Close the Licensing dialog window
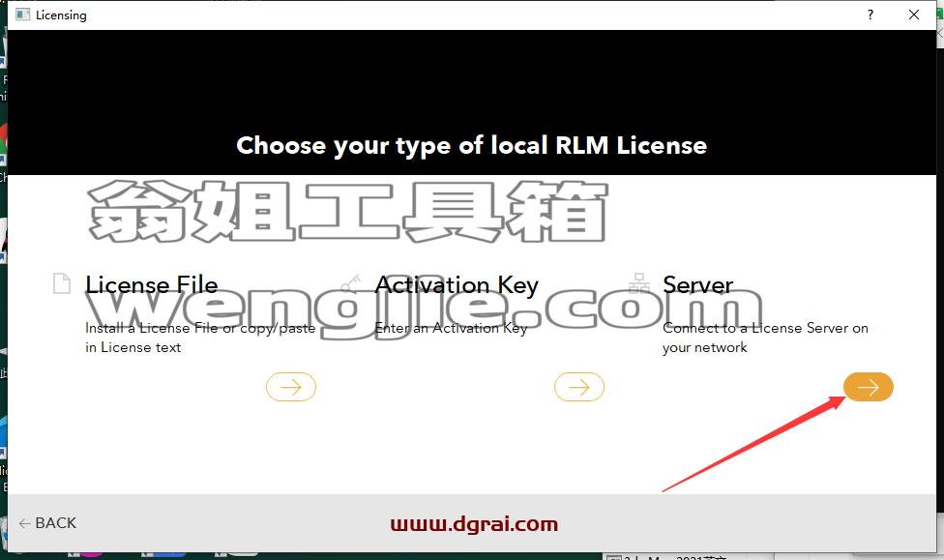The height and width of the screenshot is (560, 944). click(x=914, y=15)
